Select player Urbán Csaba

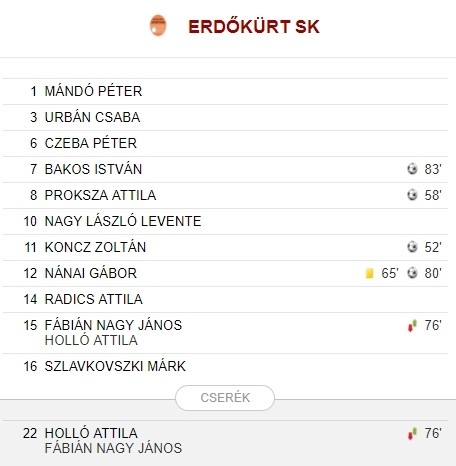[92, 117]
